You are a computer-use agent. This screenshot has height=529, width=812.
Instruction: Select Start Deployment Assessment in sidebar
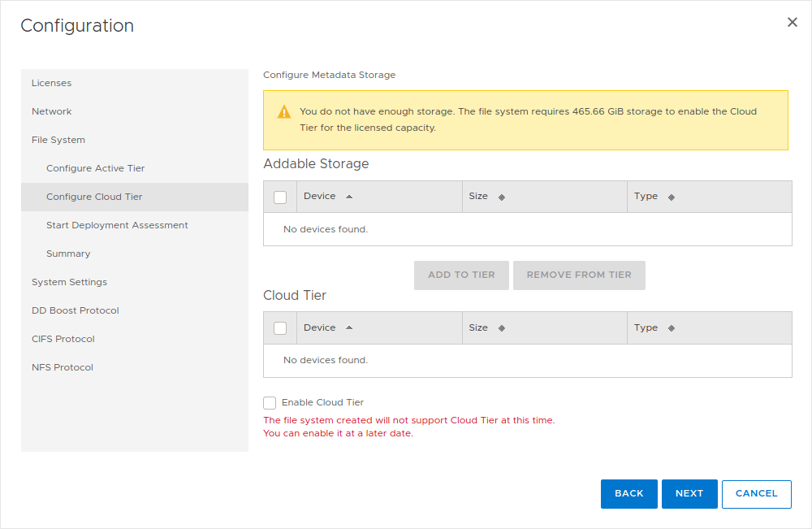(117, 225)
